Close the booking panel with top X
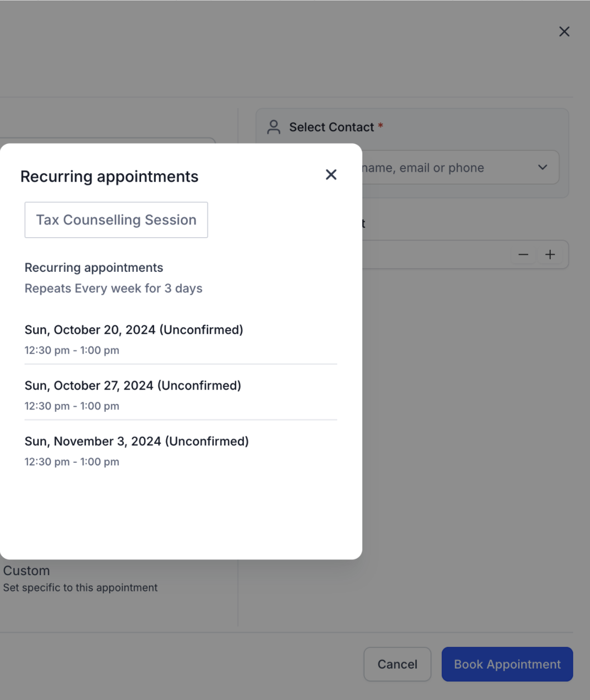 (564, 31)
